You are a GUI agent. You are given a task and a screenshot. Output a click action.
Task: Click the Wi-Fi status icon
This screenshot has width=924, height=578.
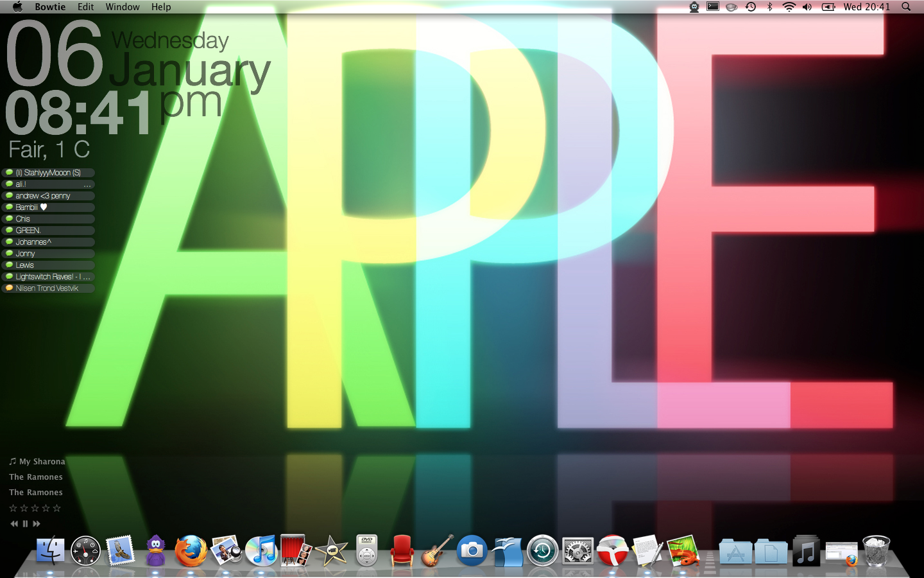[x=789, y=6]
